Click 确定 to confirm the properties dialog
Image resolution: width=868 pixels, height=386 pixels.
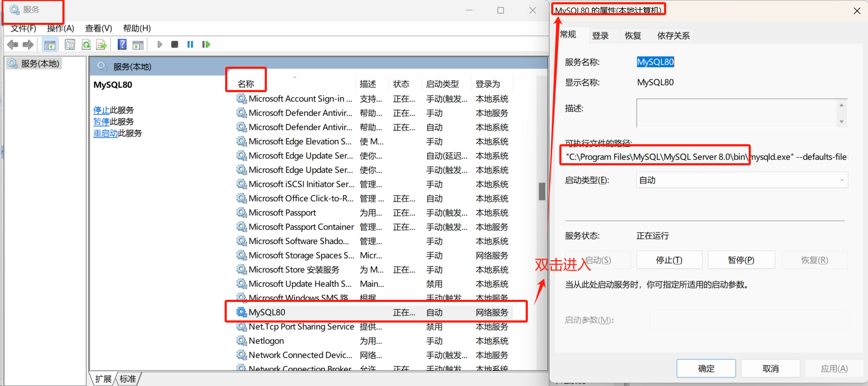[x=706, y=369]
